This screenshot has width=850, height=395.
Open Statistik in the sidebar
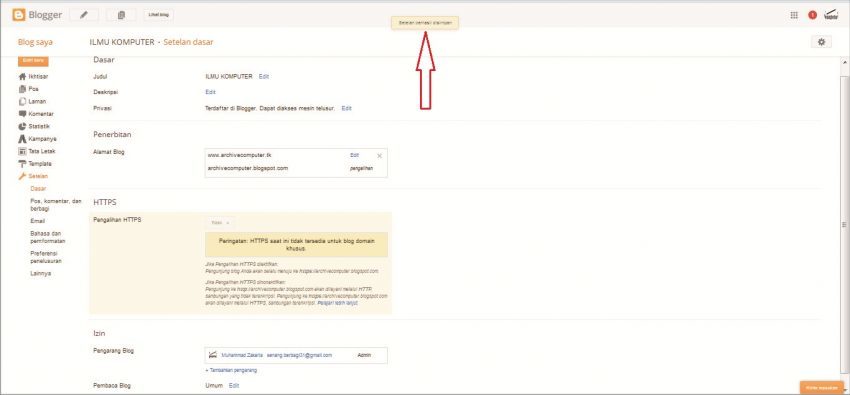(x=39, y=126)
